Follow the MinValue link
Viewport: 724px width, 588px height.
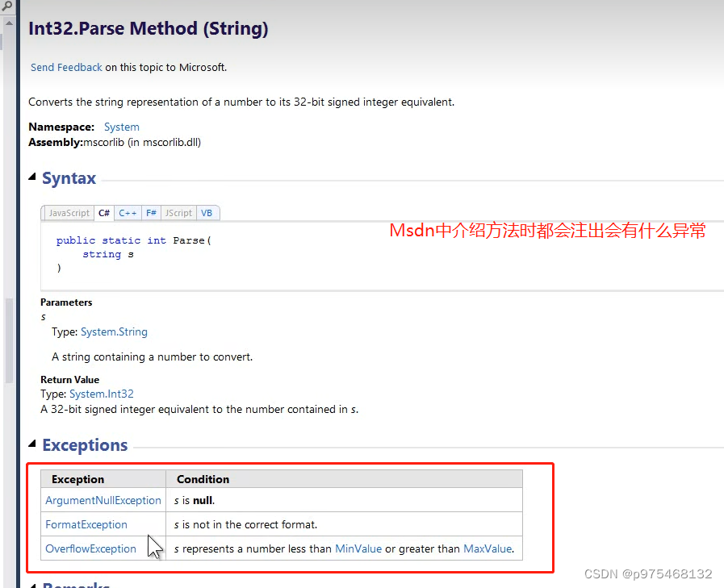pyautogui.click(x=358, y=548)
